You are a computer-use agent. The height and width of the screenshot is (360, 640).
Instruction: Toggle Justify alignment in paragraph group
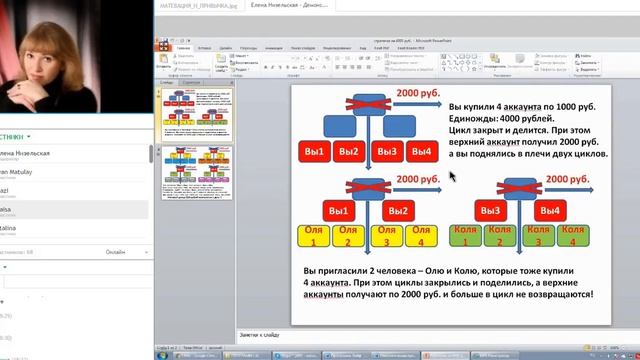click(x=359, y=67)
